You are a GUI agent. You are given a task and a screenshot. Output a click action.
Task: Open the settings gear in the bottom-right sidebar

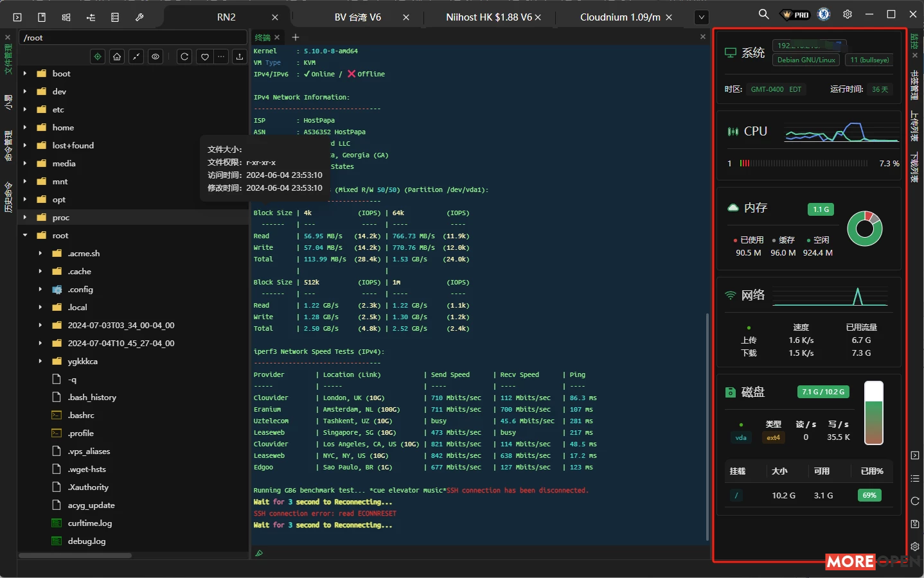coord(915,546)
